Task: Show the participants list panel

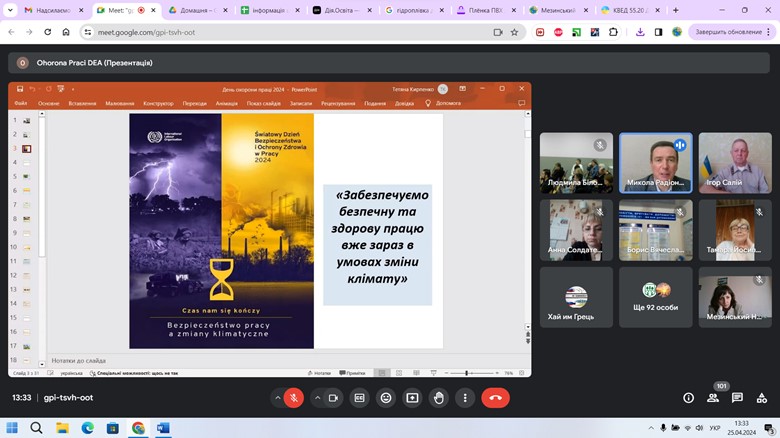Action: point(713,398)
